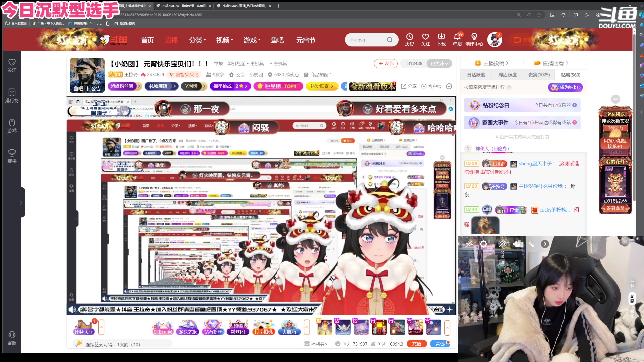Click the 分享 share icon
644x362 pixels.
tap(409, 86)
